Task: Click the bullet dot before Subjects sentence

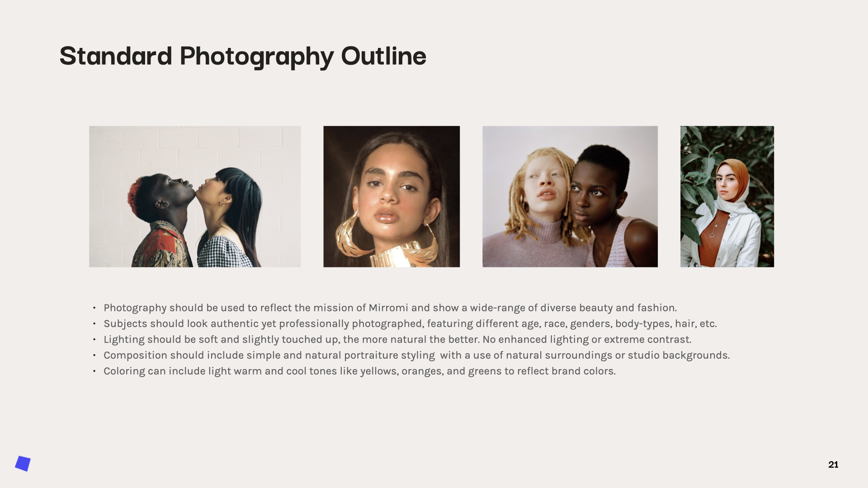Action: [x=94, y=324]
